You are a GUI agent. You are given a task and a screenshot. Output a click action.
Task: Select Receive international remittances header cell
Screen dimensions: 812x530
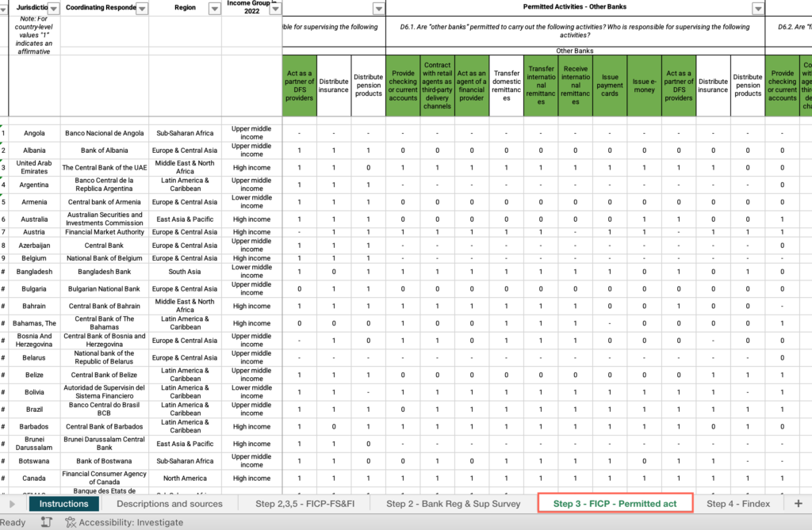[x=576, y=86]
